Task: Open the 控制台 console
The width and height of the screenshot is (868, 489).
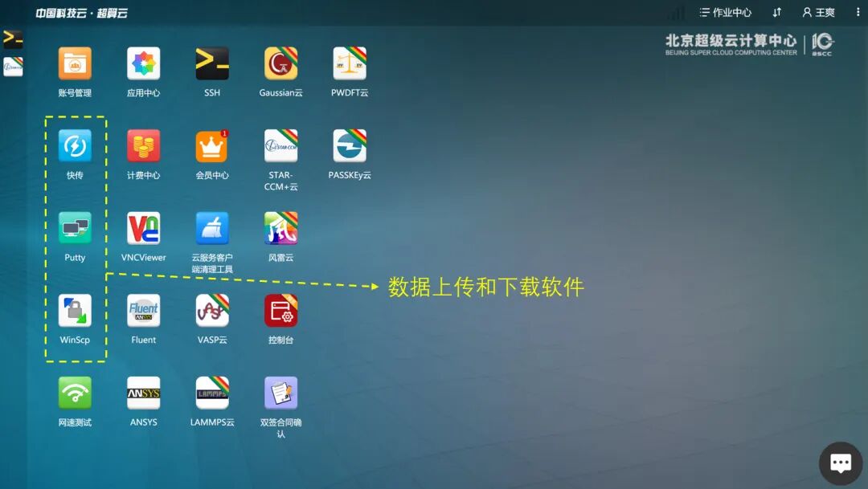Action: click(x=280, y=310)
